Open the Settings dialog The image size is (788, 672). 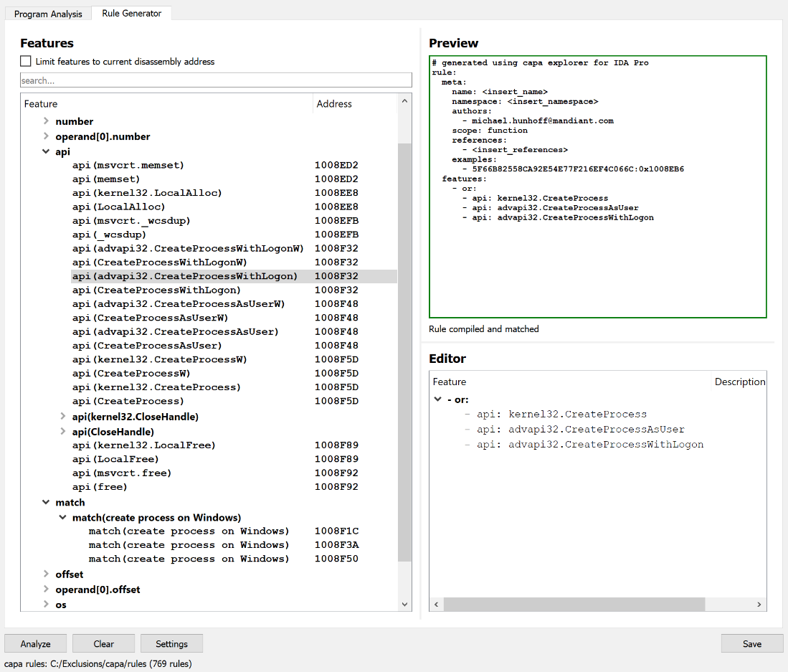(x=171, y=643)
